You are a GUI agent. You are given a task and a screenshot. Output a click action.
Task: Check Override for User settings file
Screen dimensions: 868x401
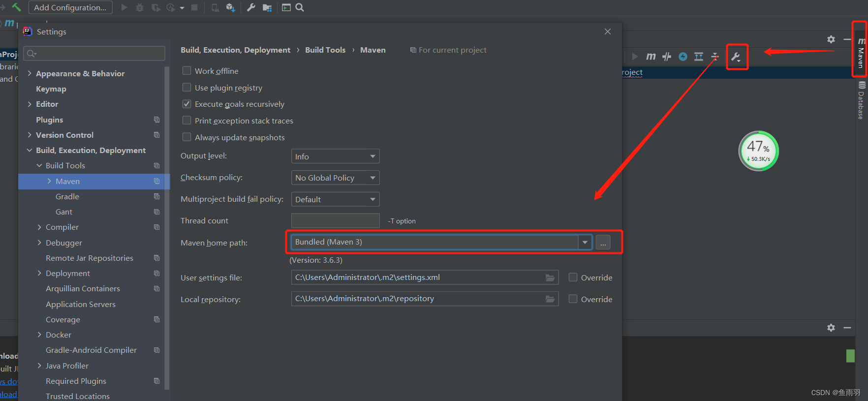pos(573,277)
